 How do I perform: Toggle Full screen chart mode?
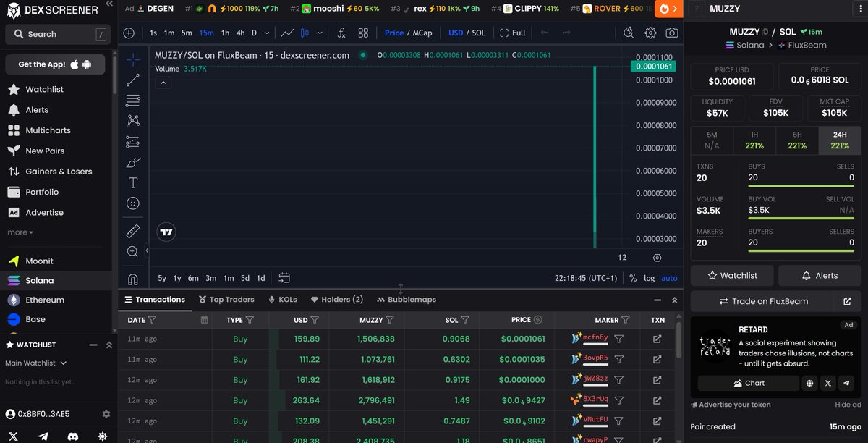513,33
